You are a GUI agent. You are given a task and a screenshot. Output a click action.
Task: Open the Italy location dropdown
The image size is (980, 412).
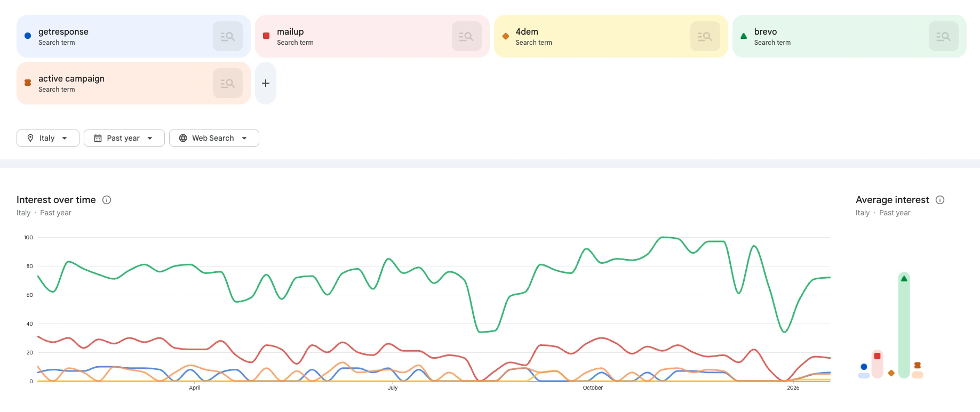coord(48,138)
